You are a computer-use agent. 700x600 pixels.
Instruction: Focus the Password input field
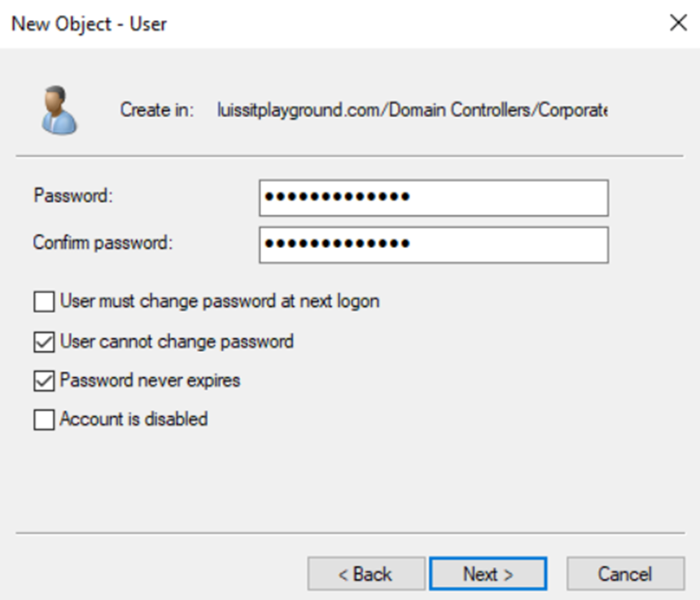[434, 198]
